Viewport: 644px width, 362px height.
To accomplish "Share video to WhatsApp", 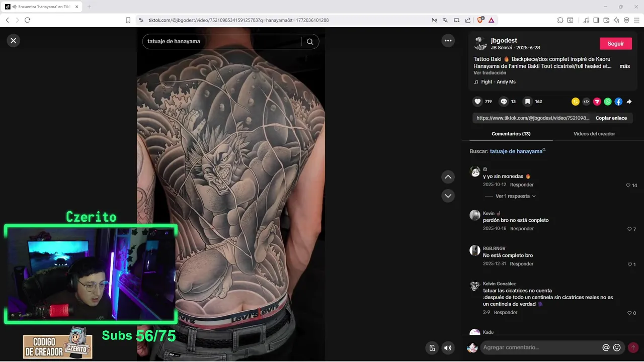I will [608, 102].
